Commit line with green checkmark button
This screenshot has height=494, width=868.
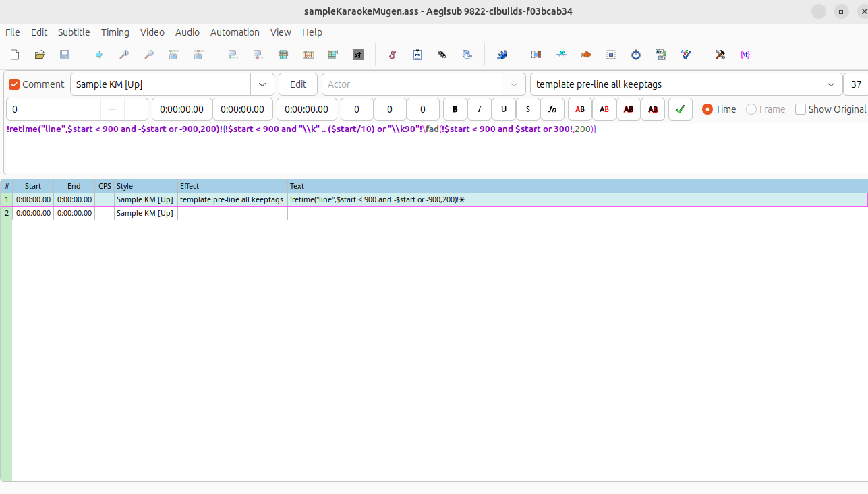point(681,109)
